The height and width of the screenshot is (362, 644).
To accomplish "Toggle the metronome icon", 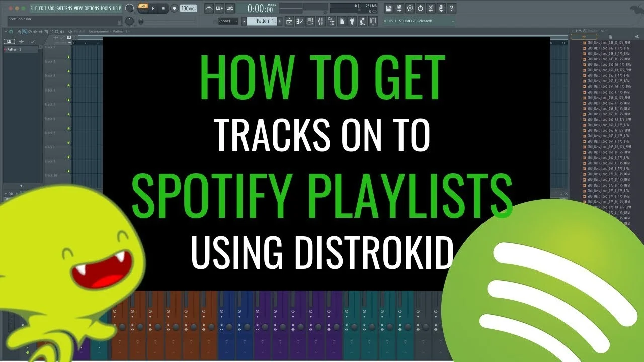I will click(x=209, y=8).
